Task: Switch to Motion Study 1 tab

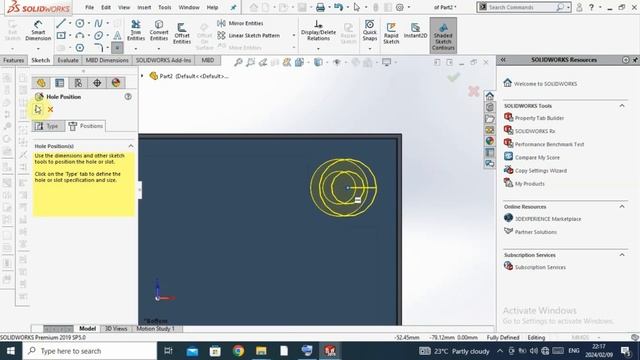Action: coord(155,329)
